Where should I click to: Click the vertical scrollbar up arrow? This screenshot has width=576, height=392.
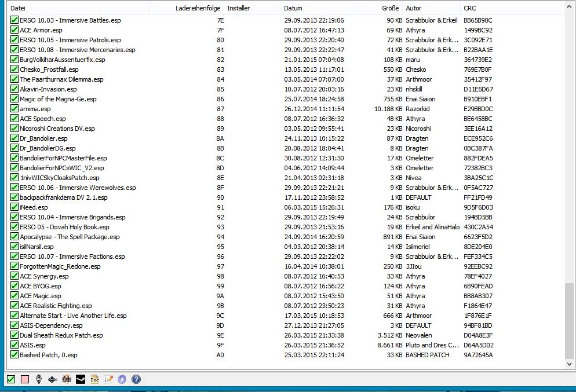[570, 6]
